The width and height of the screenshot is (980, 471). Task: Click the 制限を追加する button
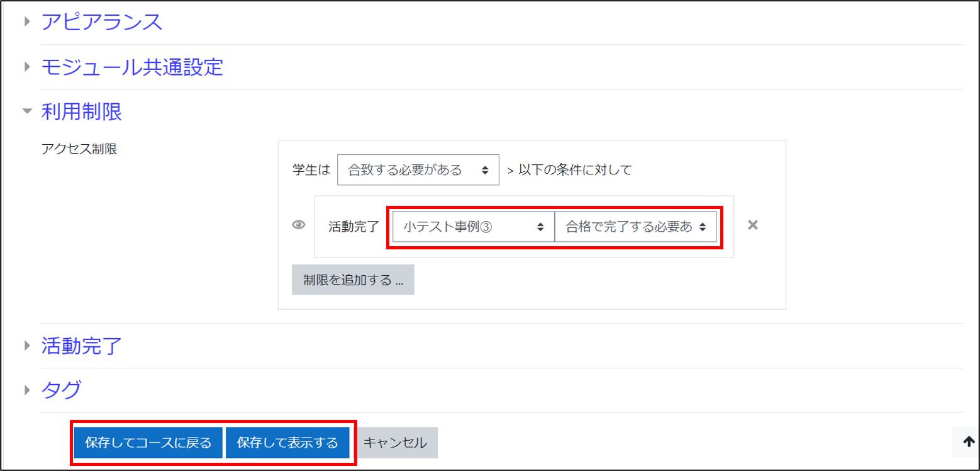pyautogui.click(x=353, y=280)
